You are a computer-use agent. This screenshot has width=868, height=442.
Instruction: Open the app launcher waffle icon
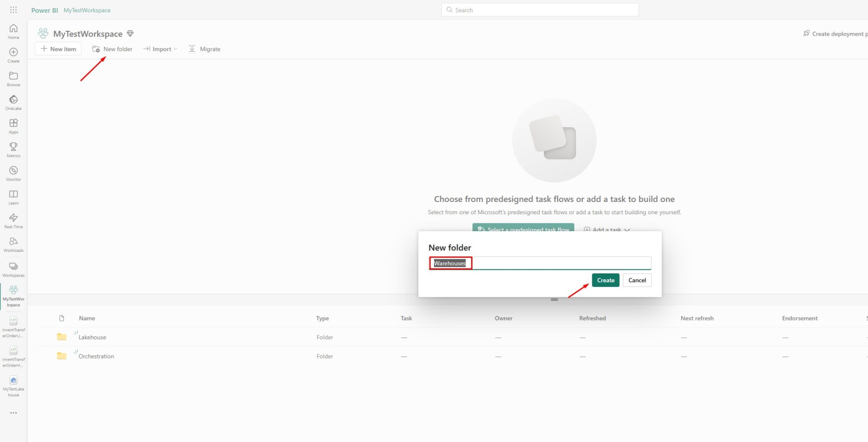click(14, 9)
